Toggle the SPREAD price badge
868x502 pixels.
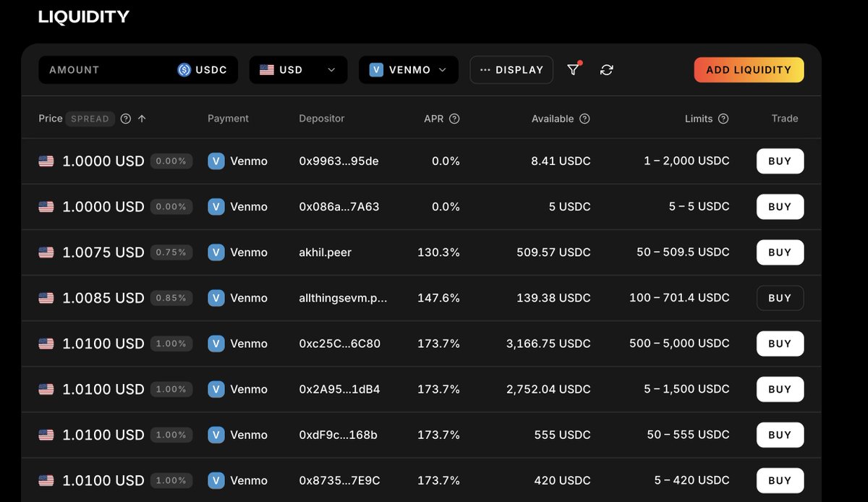pyautogui.click(x=90, y=119)
